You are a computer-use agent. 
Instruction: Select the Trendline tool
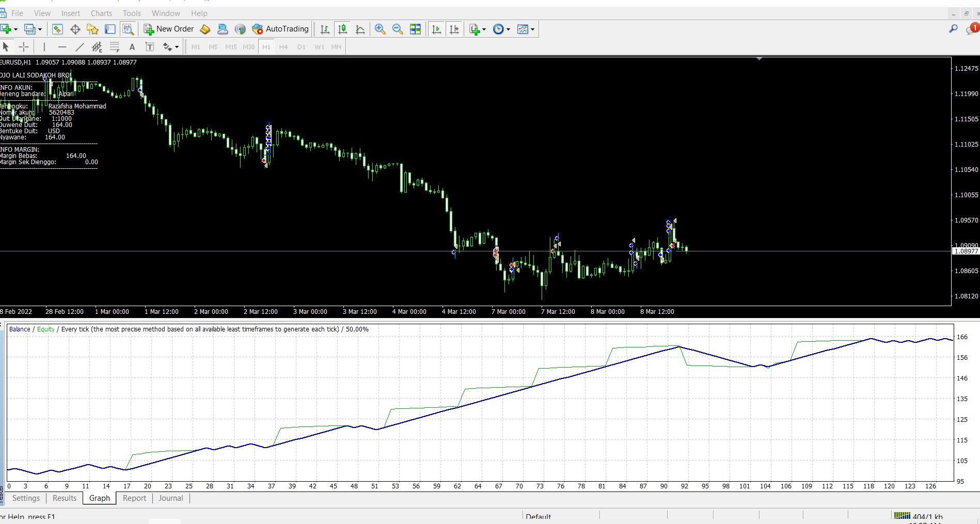click(x=80, y=47)
